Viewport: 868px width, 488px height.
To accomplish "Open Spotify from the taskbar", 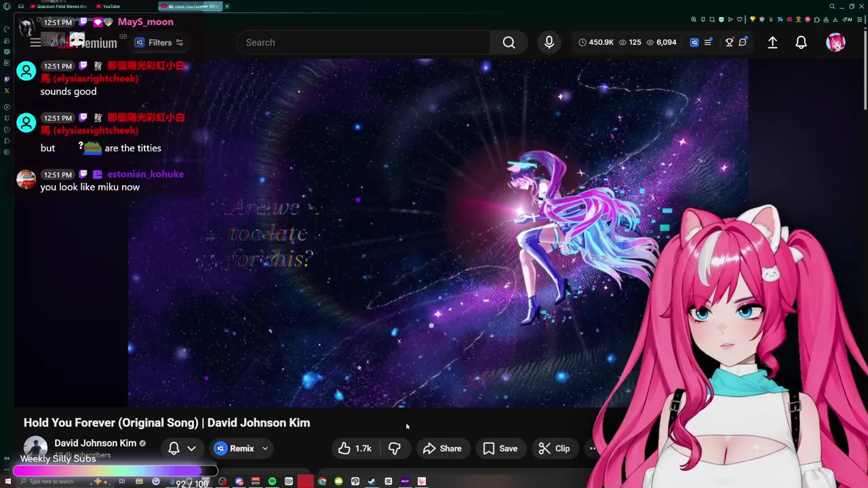I will 272,481.
